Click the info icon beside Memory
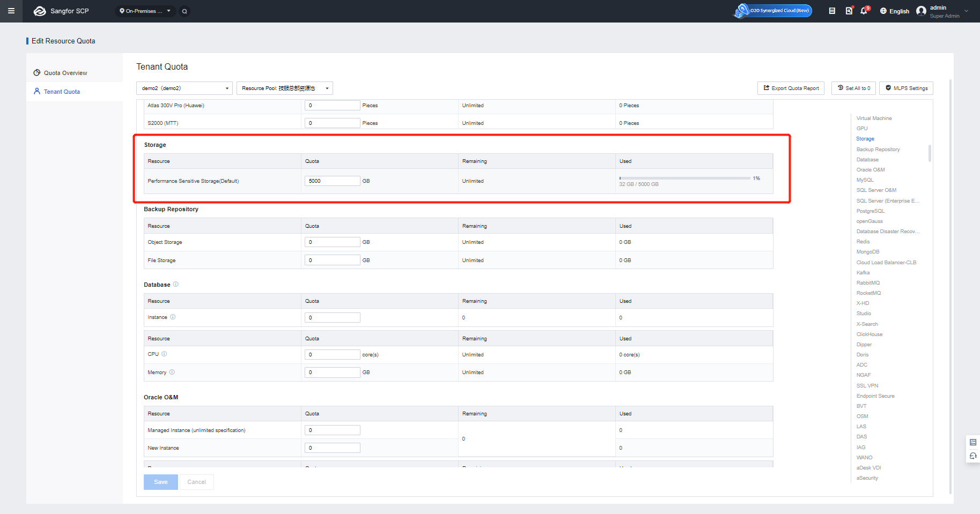This screenshot has width=980, height=514. tap(172, 372)
